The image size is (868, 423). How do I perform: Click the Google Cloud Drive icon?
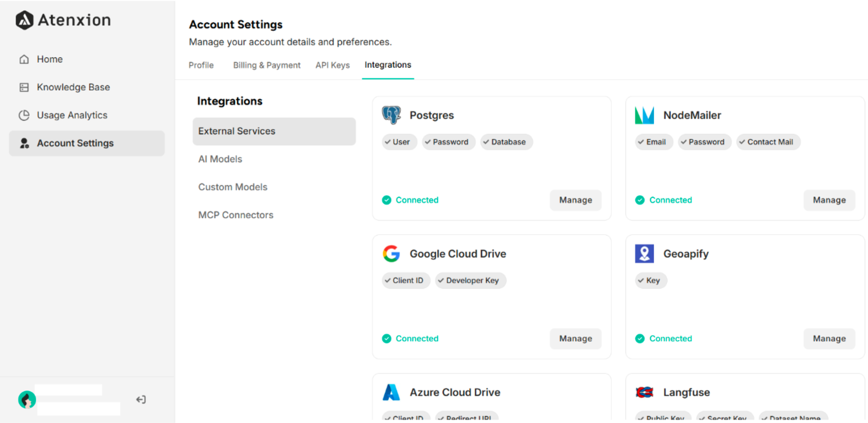[x=391, y=253]
